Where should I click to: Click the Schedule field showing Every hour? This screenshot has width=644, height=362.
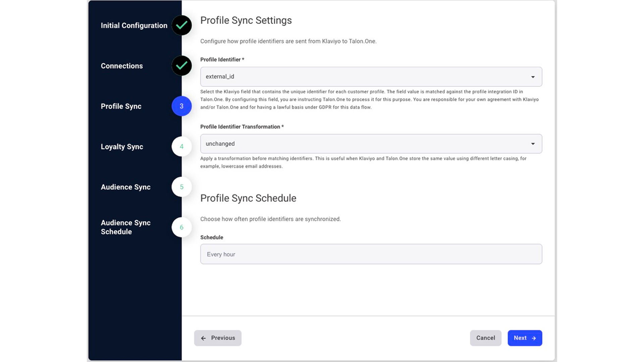point(371,254)
